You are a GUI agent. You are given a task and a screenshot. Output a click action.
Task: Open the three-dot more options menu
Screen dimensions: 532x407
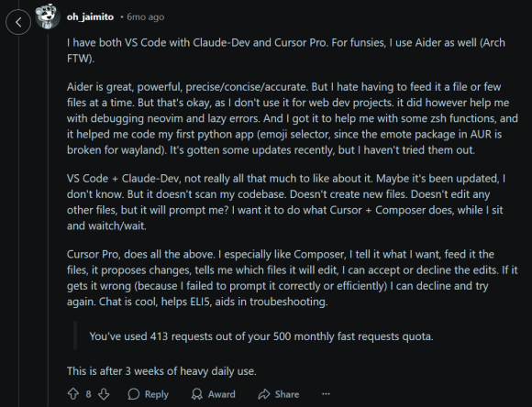click(326, 394)
